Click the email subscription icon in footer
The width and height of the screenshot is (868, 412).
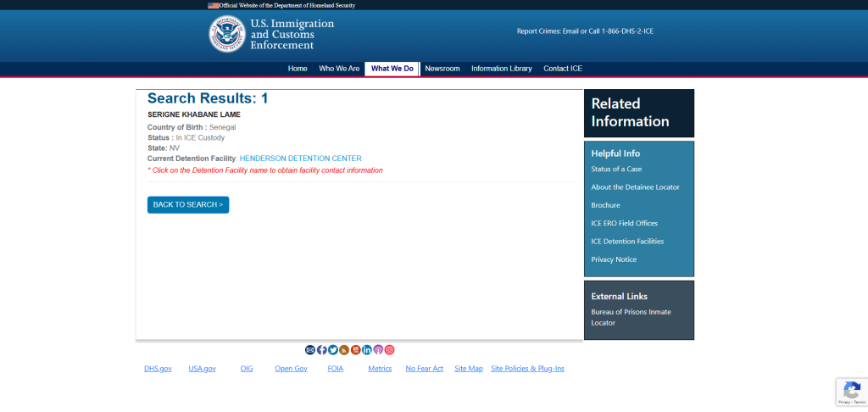click(x=310, y=350)
